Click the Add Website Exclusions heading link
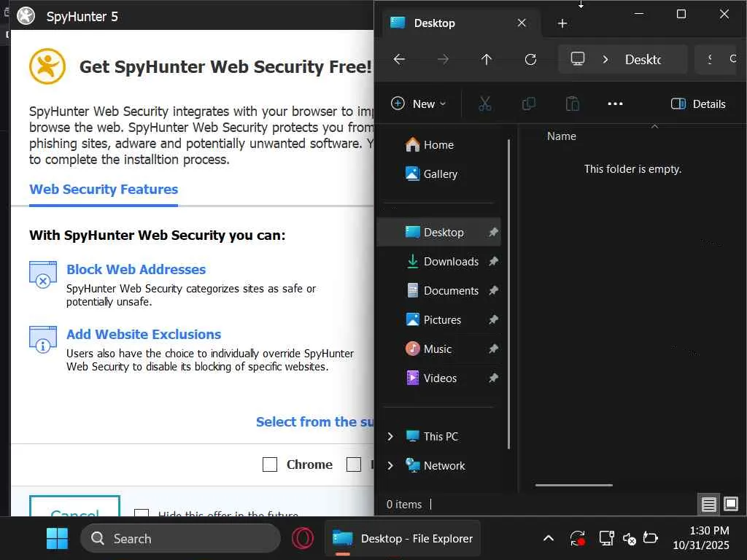The width and height of the screenshot is (747, 560). pyautogui.click(x=144, y=334)
